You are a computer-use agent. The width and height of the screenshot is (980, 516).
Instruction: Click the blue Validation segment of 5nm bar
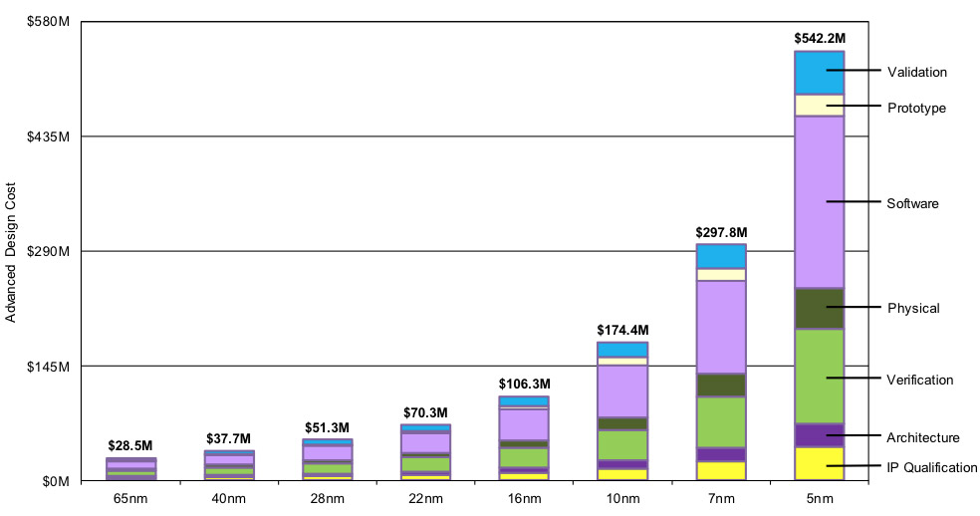click(819, 73)
